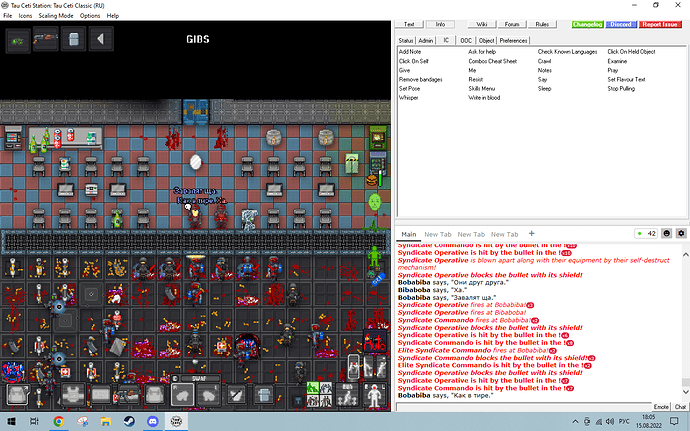
Task: Click the belt slot holding the rifle
Action: click(128, 394)
